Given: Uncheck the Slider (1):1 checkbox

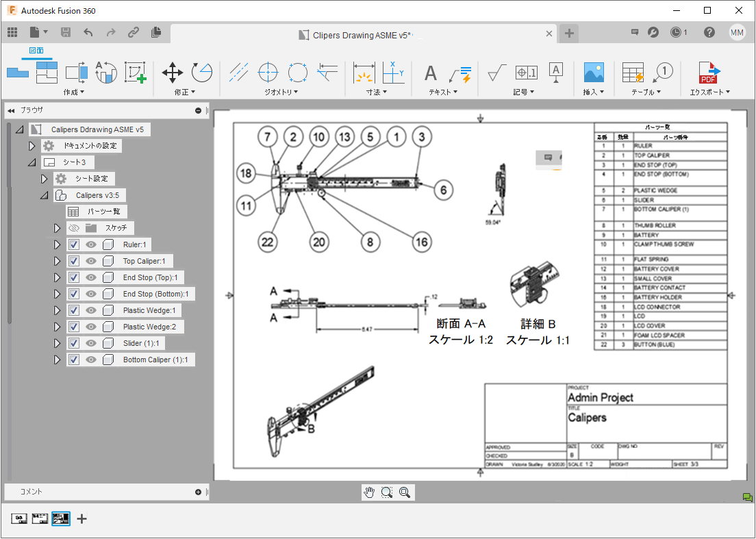Looking at the screenshot, I should (x=73, y=343).
